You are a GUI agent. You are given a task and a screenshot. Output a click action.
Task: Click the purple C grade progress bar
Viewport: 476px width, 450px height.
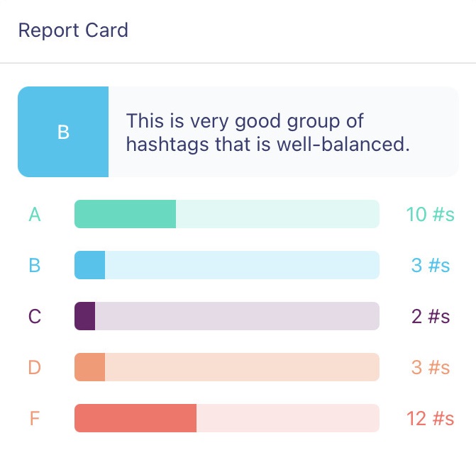[227, 316]
